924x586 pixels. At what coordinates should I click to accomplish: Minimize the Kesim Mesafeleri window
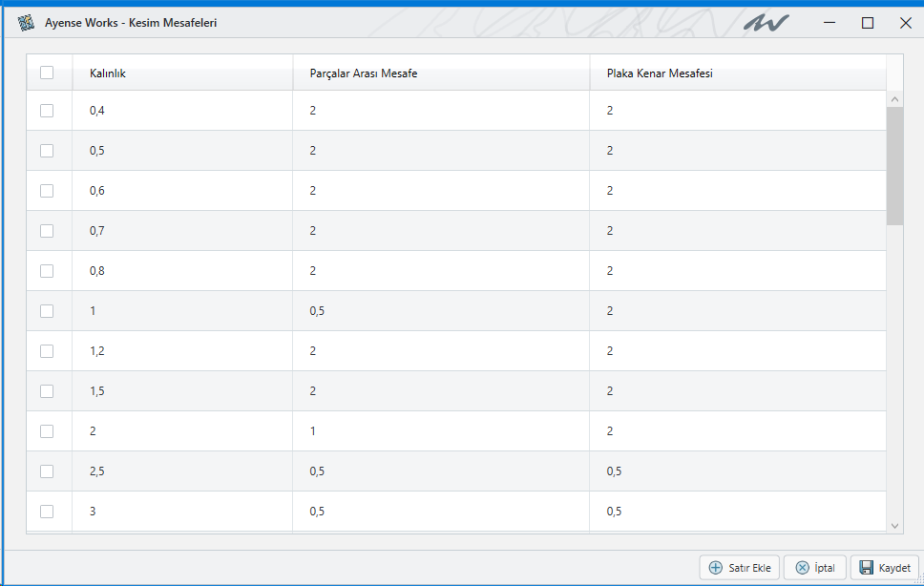click(829, 23)
